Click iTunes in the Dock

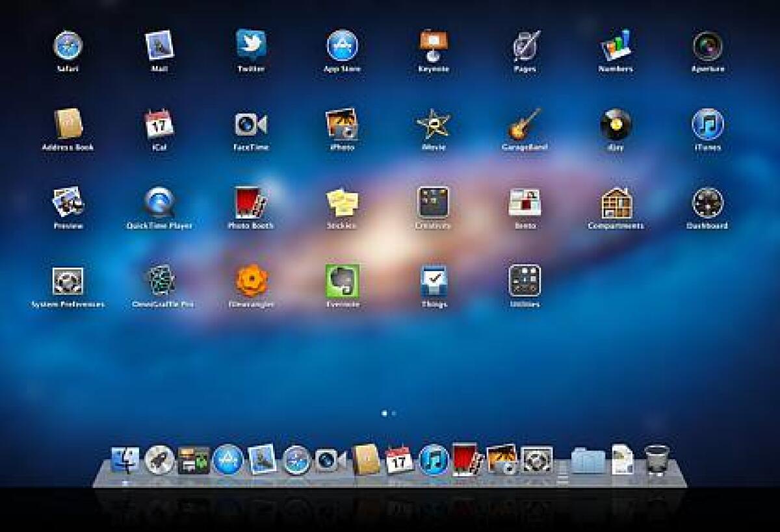click(434, 460)
